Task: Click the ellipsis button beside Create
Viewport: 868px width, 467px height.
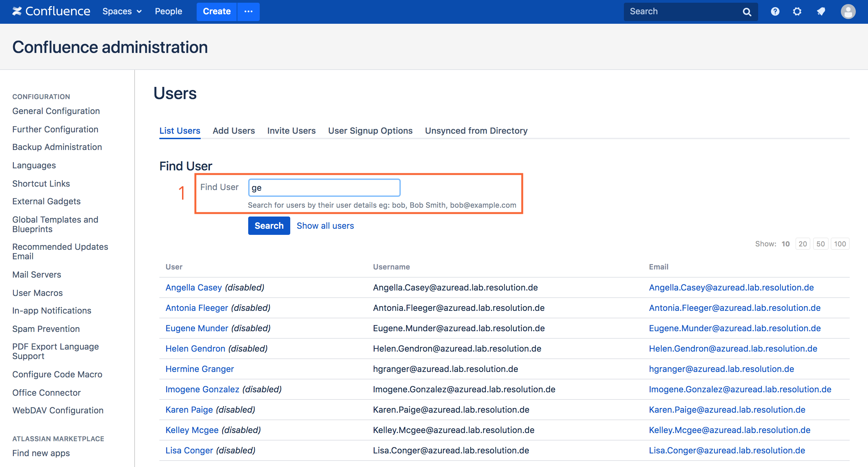Action: coord(249,12)
